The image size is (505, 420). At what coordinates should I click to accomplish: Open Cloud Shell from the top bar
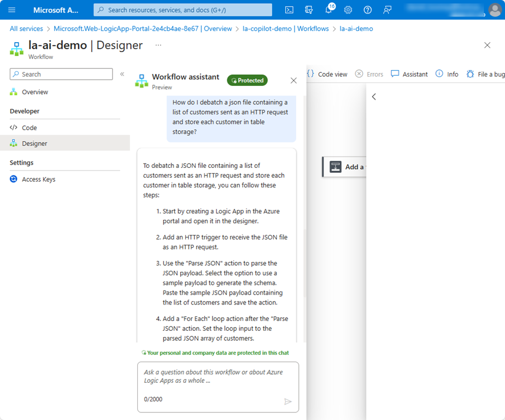pyautogui.click(x=289, y=10)
